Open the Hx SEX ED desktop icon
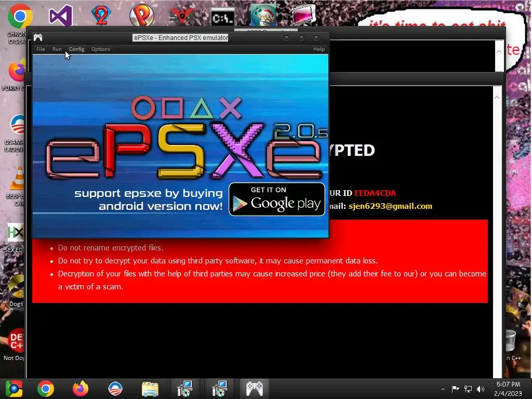 point(16,232)
